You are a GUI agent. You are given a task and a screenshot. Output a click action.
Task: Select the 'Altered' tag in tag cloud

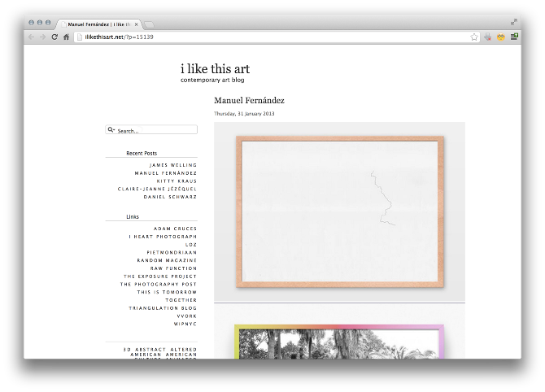(x=184, y=349)
